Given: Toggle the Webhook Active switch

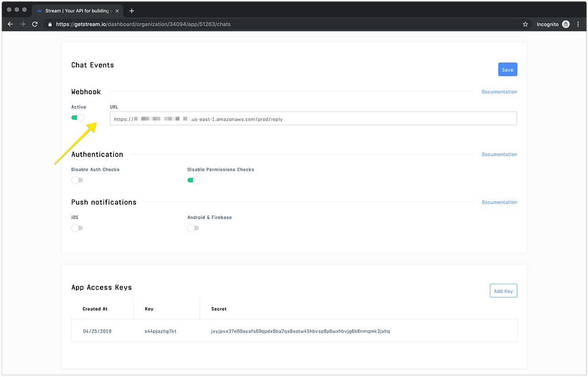Looking at the screenshot, I should (x=78, y=118).
